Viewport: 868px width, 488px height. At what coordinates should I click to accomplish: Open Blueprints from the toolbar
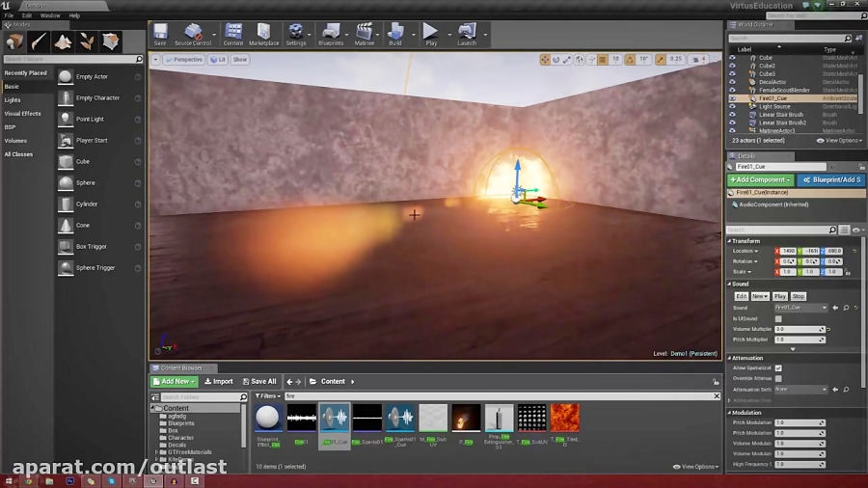[x=331, y=34]
